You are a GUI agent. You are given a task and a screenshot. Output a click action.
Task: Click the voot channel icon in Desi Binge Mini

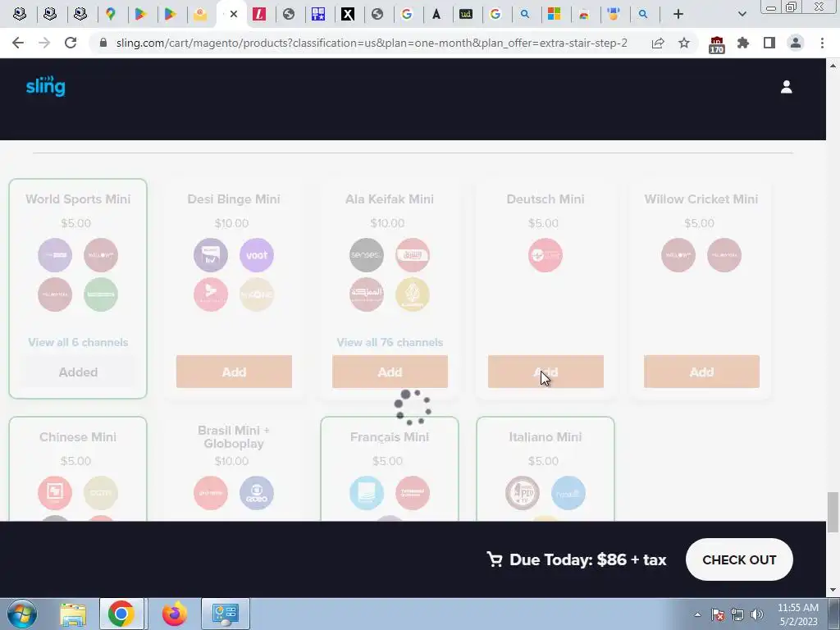tap(257, 255)
